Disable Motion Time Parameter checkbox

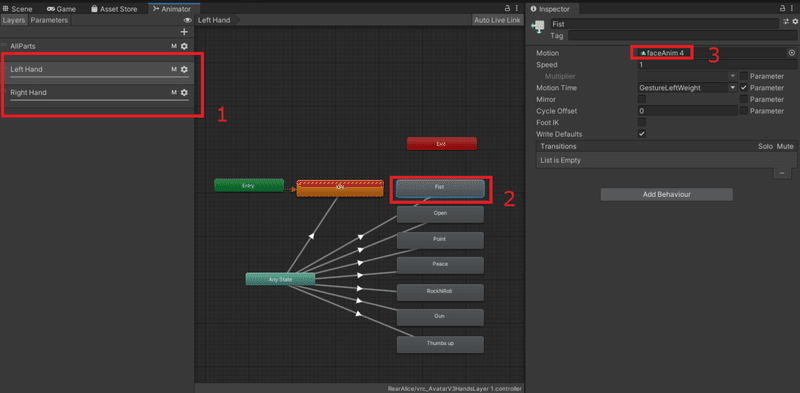[744, 88]
